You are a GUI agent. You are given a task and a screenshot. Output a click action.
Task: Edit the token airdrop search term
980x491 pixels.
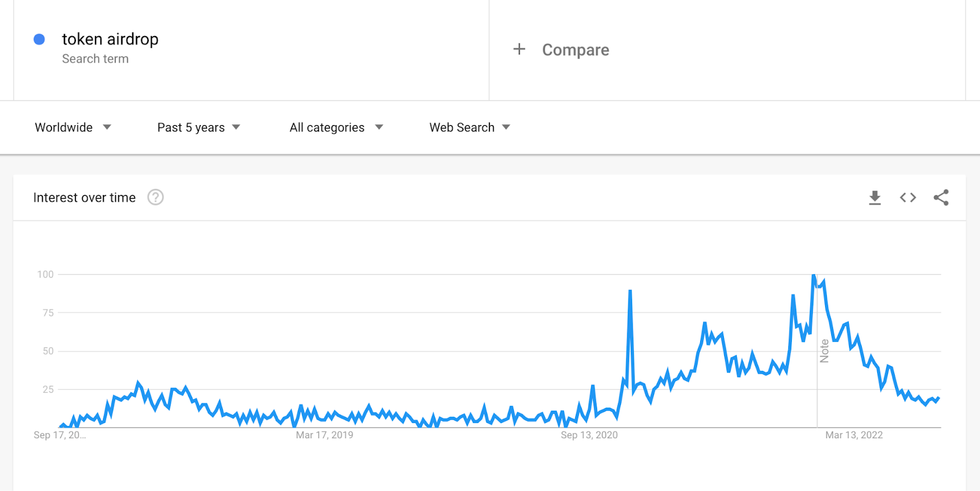(110, 39)
